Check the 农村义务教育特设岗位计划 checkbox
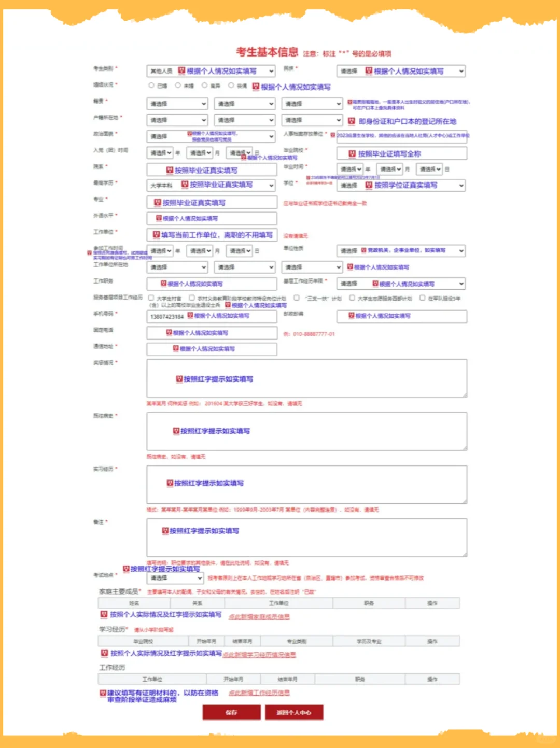This screenshot has width=560, height=748. [x=192, y=298]
